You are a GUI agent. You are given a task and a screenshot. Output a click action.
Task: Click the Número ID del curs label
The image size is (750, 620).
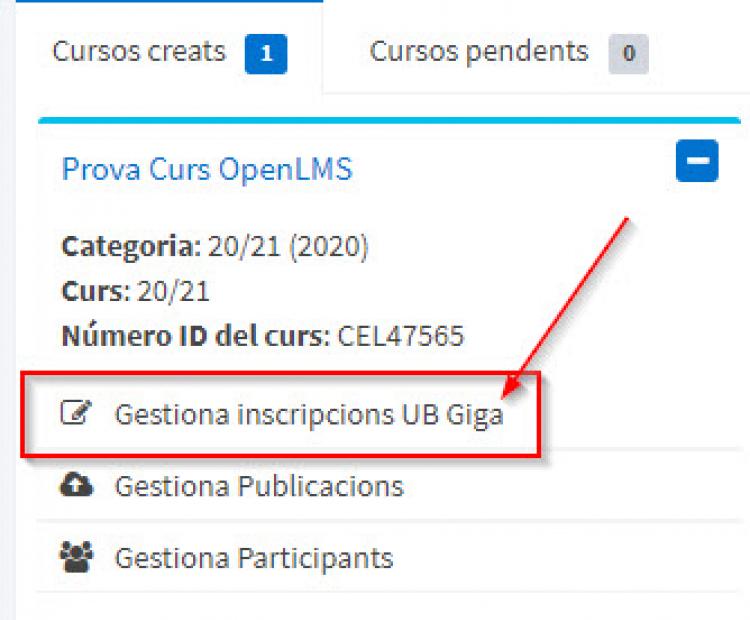coord(195,336)
